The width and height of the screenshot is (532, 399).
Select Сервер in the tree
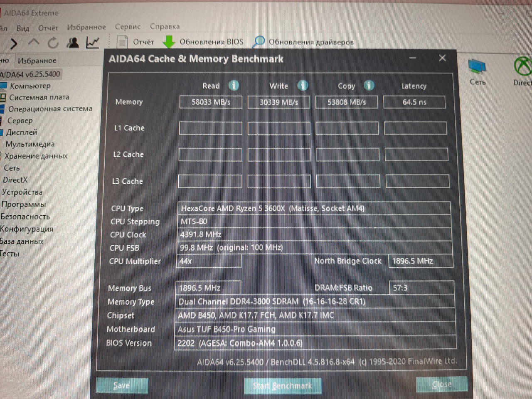click(x=20, y=121)
